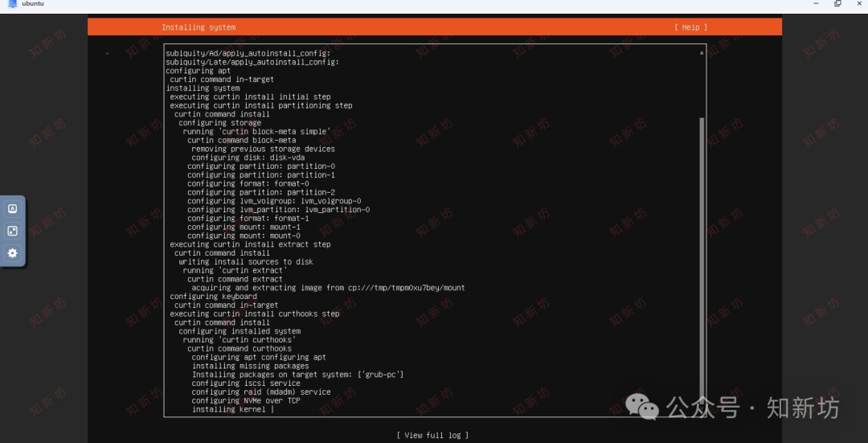Screen dimensions: 868x443
Task: Click 'configuring lvm_partition: lvm_partition-0' line
Action: [x=278, y=210]
